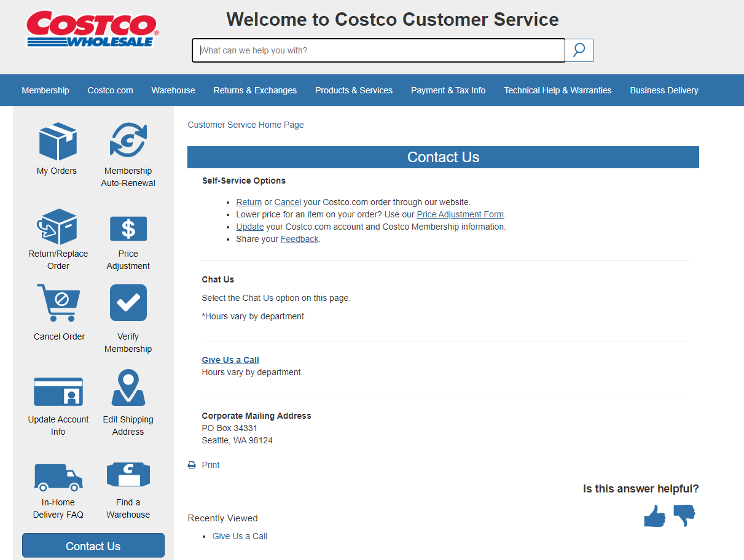Click the search magnifying glass icon
Viewport: 744px width, 560px height.
pos(578,50)
